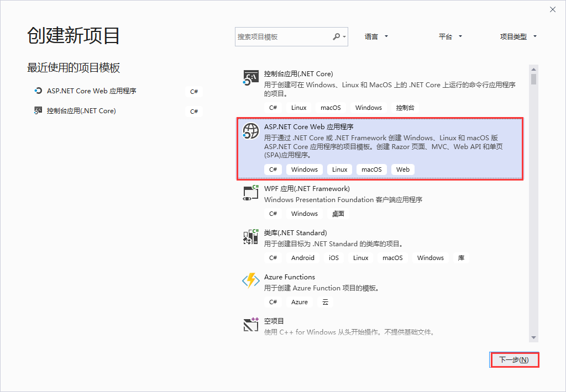The image size is (566, 392).
Task: Select 控制台应用(.NET Core) template title
Action: click(x=298, y=74)
